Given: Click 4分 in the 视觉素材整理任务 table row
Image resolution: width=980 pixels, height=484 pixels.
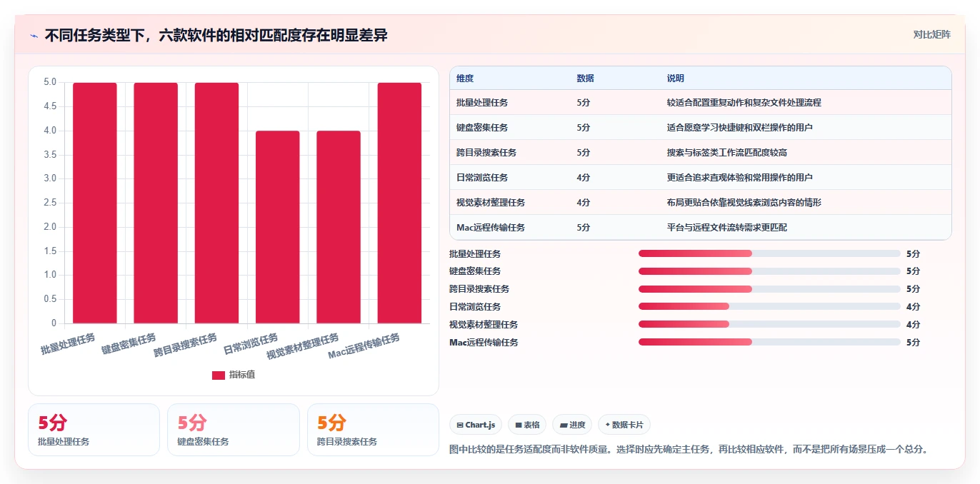Looking at the screenshot, I should (584, 203).
